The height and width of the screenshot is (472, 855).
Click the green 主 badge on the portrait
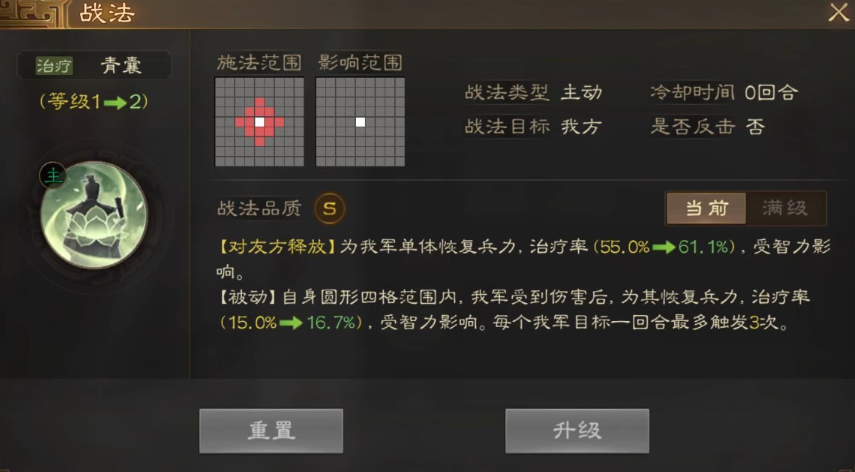click(53, 176)
